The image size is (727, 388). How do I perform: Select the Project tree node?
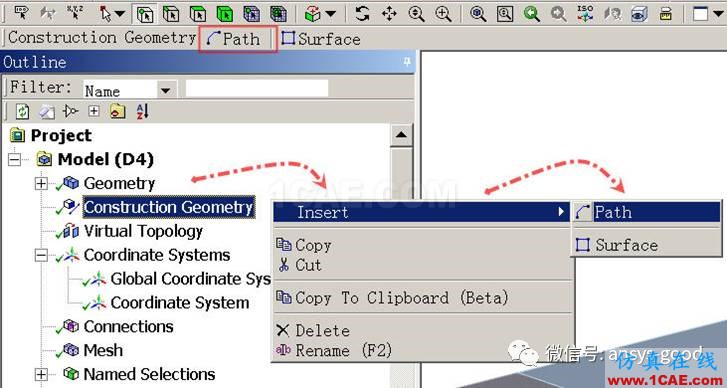(61, 136)
